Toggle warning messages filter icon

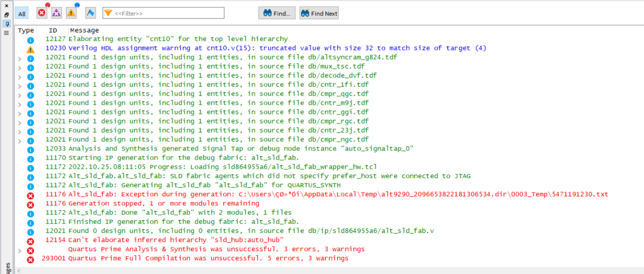tap(71, 13)
